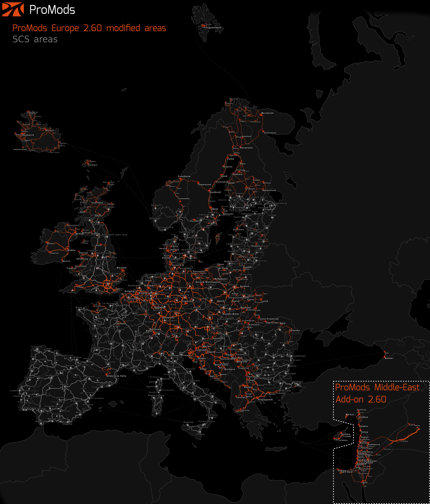Image resolution: width=430 pixels, height=504 pixels.
Task: Click the Nicosia label on Cyprus
Action: pos(346,434)
